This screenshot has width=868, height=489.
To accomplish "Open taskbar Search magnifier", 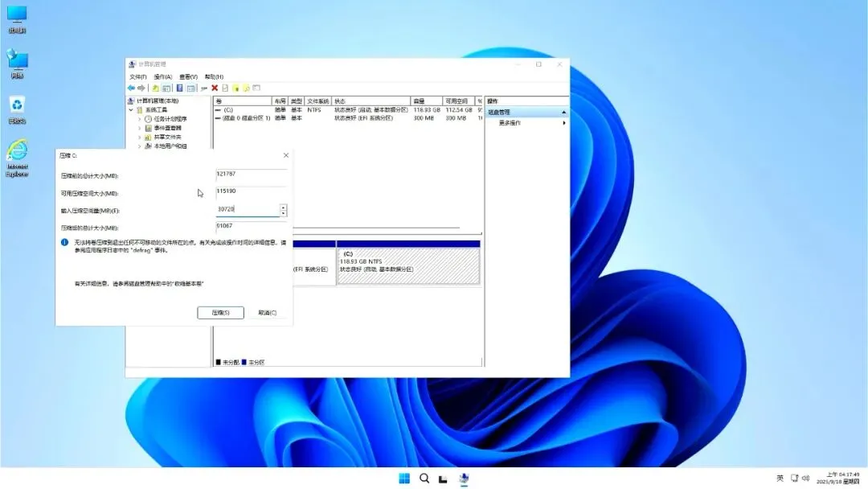I will (x=424, y=479).
